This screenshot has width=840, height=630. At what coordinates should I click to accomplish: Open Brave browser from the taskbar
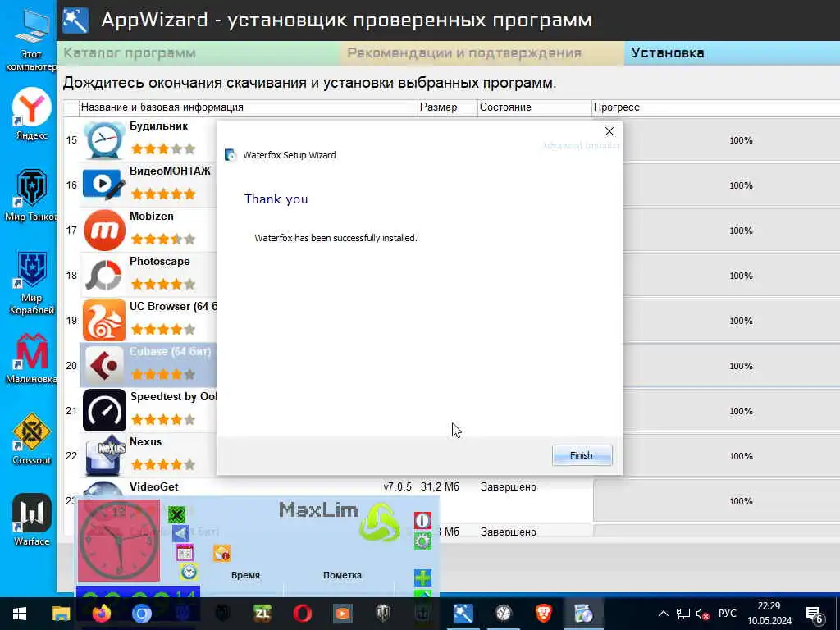pyautogui.click(x=543, y=614)
